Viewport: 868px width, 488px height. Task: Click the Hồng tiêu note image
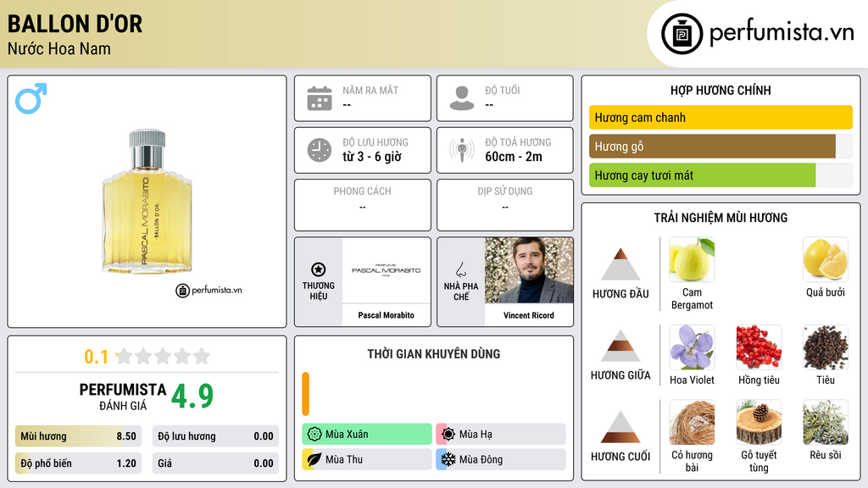point(759,347)
